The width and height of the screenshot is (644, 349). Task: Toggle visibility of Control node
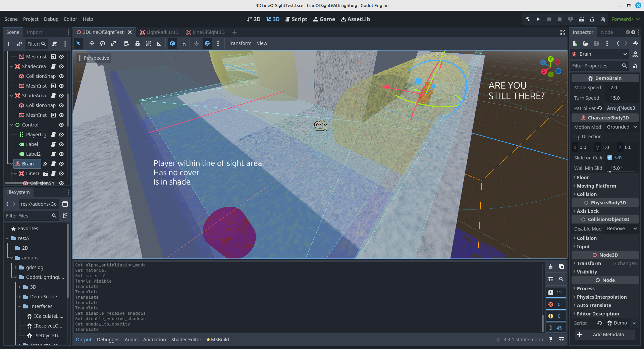coord(61,125)
